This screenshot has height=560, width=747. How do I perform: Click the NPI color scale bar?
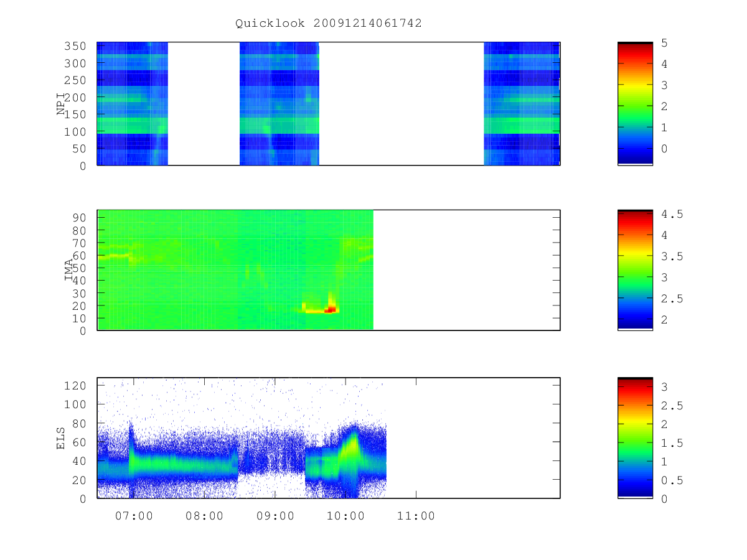tap(635, 103)
